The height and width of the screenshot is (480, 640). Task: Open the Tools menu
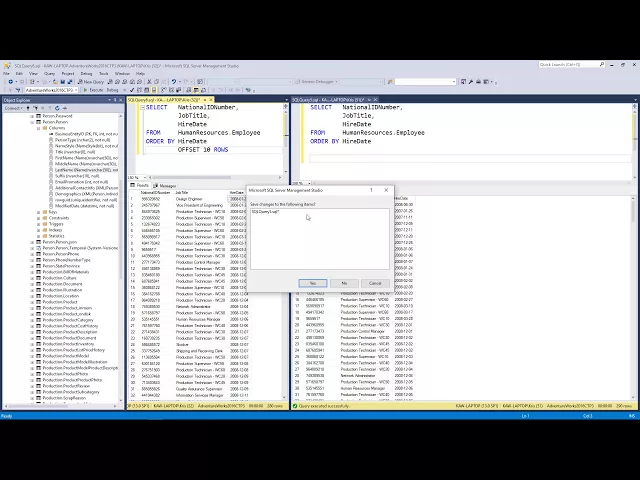(x=104, y=73)
